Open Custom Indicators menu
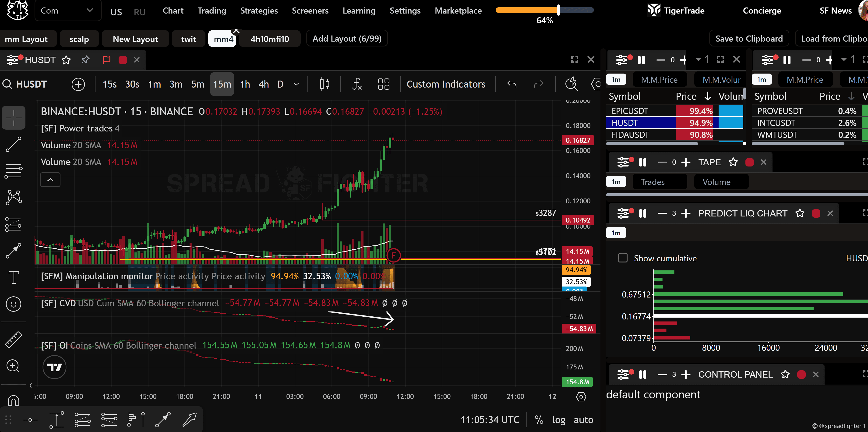 point(446,84)
